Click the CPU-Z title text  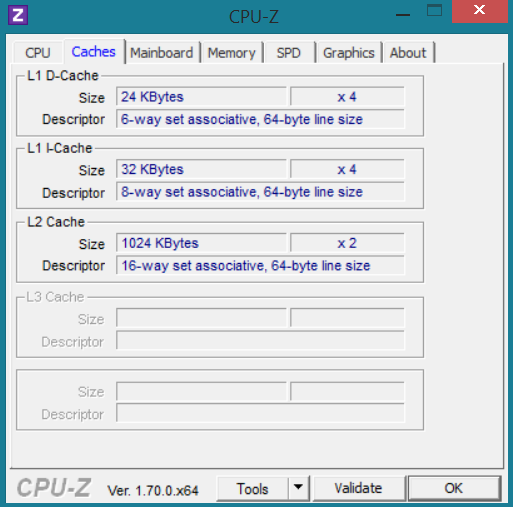pos(254,16)
